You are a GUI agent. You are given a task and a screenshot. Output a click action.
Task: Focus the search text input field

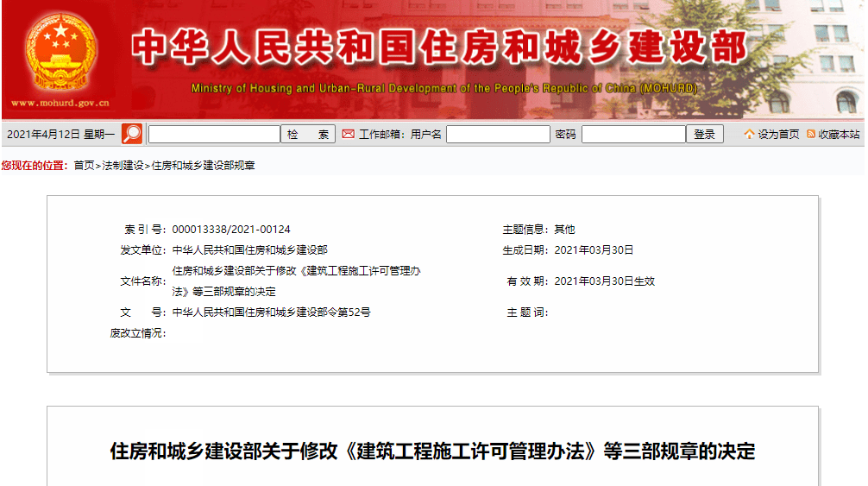[x=214, y=135]
